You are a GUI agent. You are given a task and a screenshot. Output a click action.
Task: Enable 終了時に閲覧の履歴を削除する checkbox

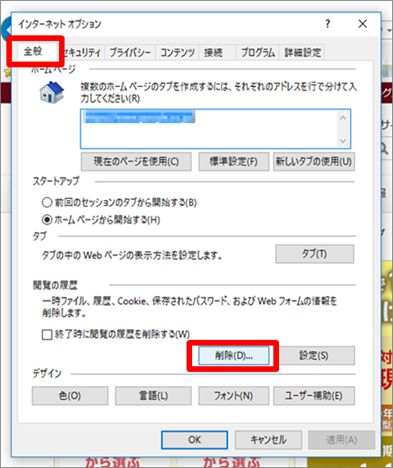47,334
